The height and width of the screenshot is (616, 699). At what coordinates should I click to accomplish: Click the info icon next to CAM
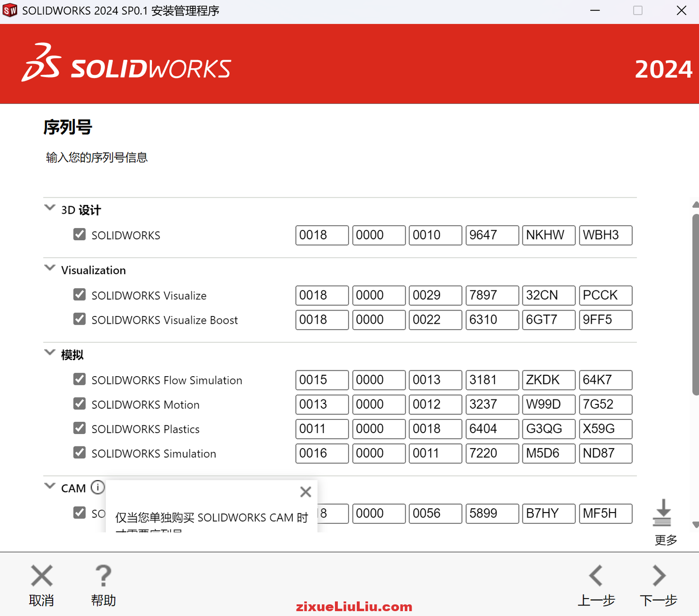pyautogui.click(x=98, y=487)
